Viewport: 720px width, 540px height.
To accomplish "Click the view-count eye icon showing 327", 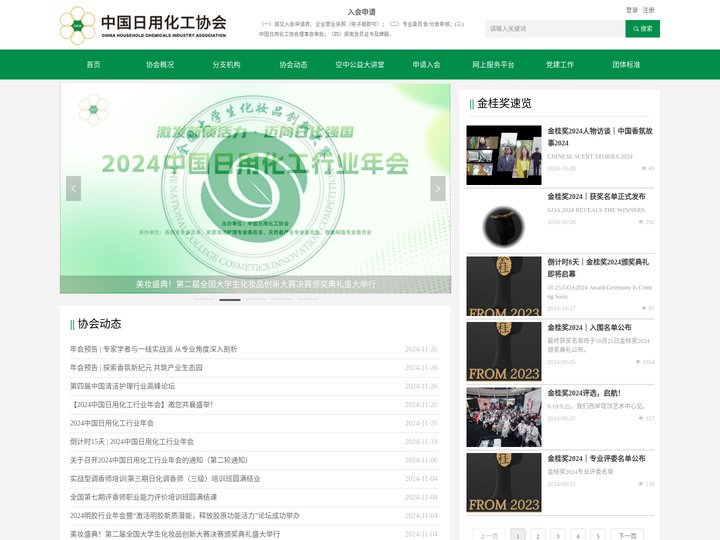I will (641, 418).
